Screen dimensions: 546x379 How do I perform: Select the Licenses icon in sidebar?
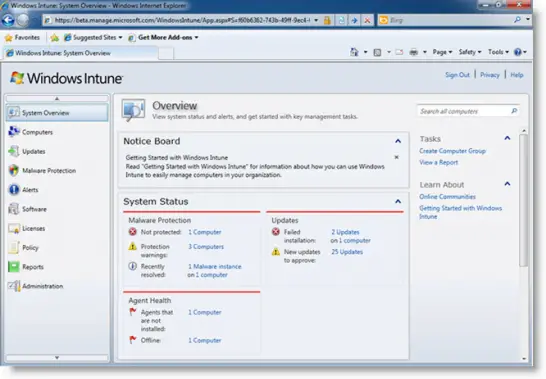pos(14,228)
